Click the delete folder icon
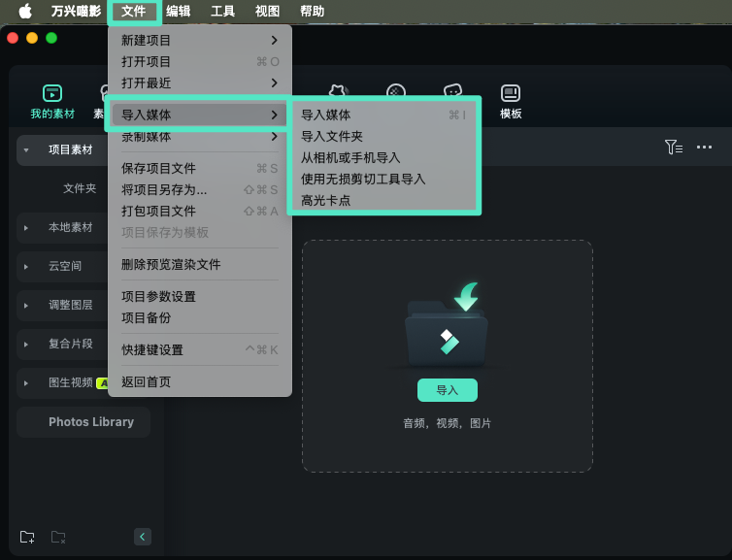Screen dimensions: 732x560 58,537
